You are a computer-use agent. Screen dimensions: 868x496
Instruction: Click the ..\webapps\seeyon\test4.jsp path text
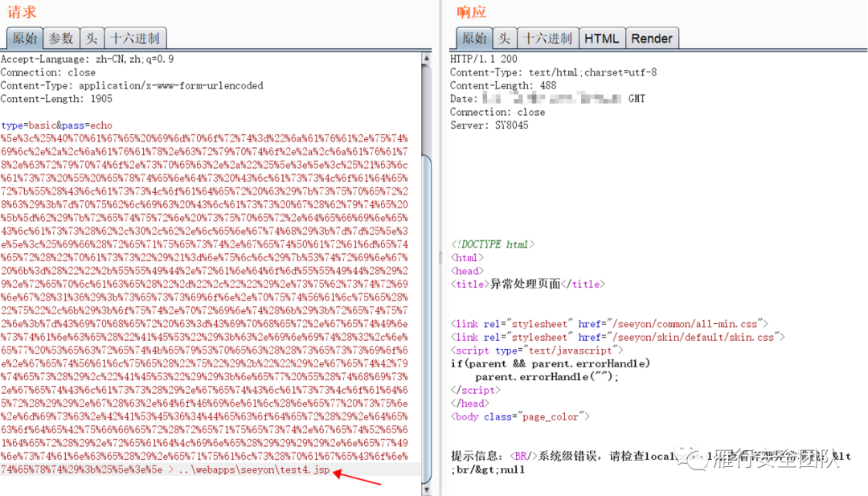point(255,470)
